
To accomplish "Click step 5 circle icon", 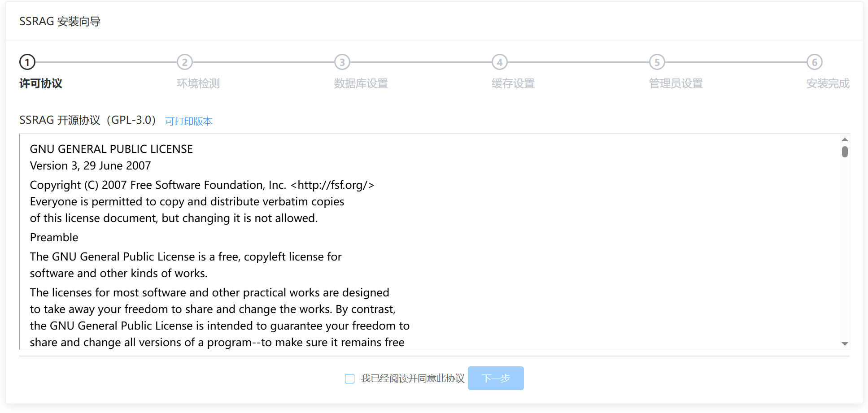I will tap(657, 62).
